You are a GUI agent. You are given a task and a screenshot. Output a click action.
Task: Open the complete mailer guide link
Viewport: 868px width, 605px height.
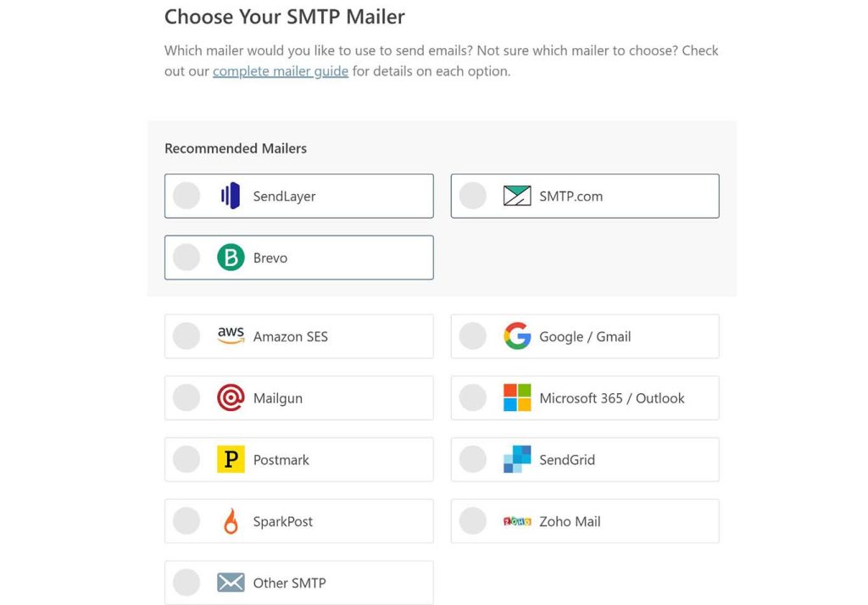tap(281, 71)
